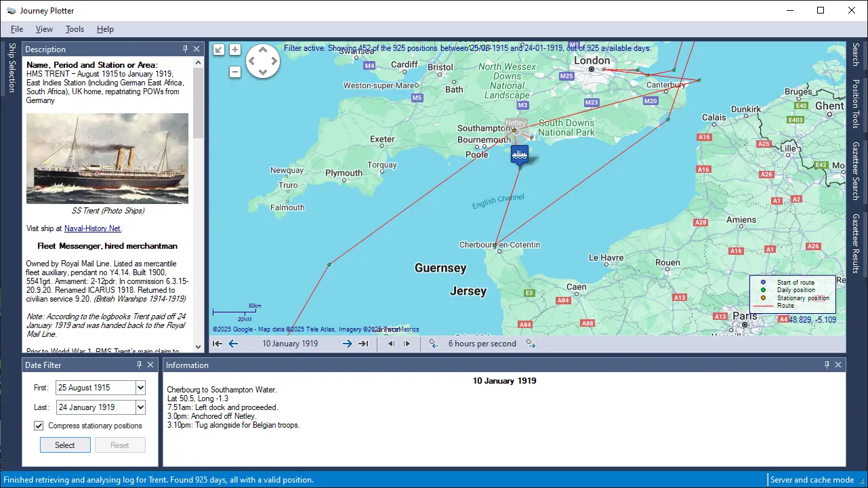Pin the Description panel
This screenshot has height=488, width=868.
pyautogui.click(x=186, y=49)
